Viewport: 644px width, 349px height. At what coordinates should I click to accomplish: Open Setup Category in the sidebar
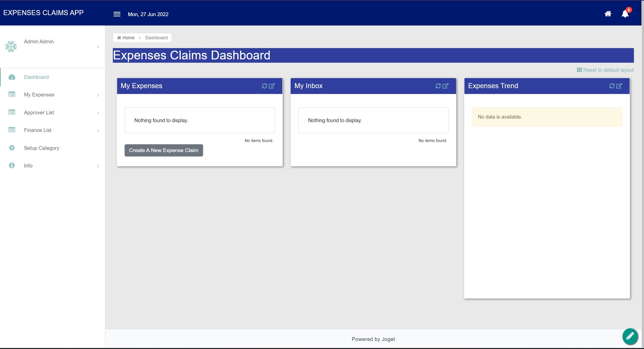pyautogui.click(x=42, y=148)
